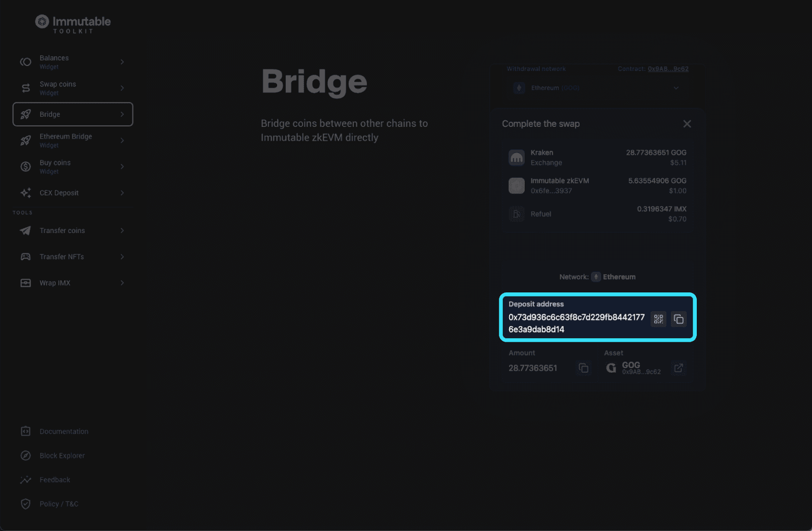
Task: Expand the Buy coins chevron
Action: [122, 167]
